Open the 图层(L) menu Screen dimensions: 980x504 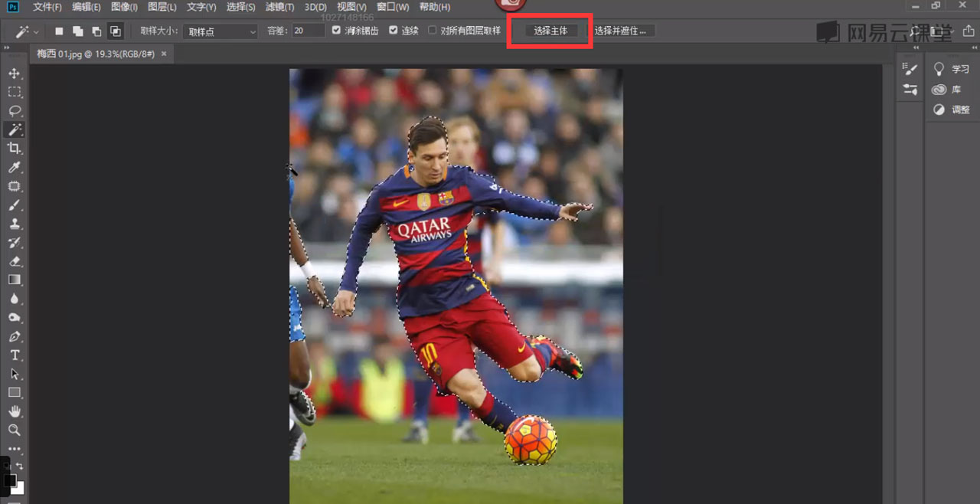[x=162, y=7]
